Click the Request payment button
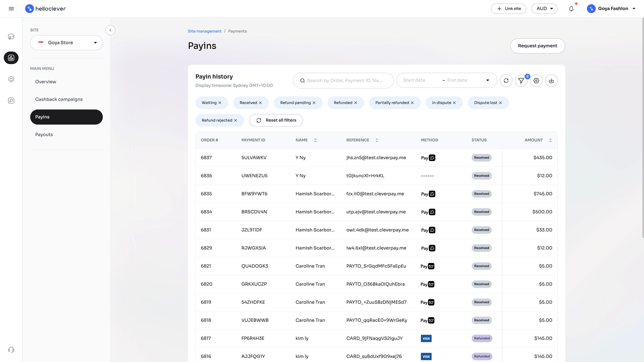 click(538, 46)
